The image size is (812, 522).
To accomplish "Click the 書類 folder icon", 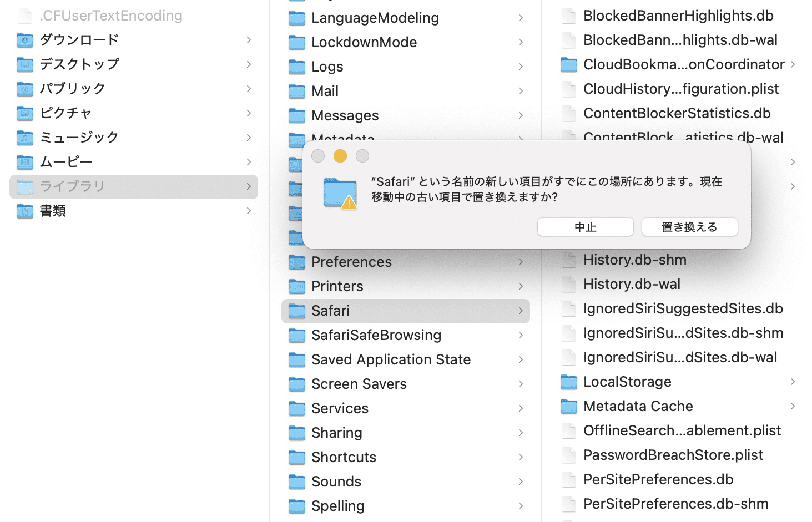I will pos(25,211).
